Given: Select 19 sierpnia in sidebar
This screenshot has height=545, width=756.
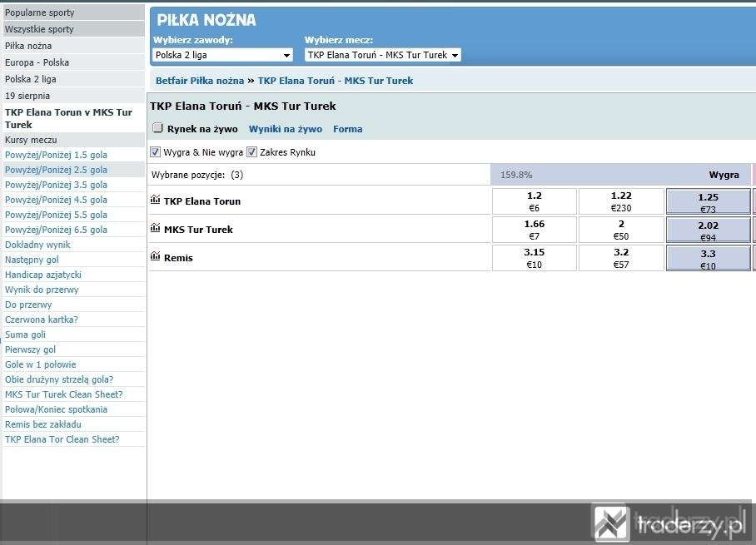Looking at the screenshot, I should [x=74, y=96].
